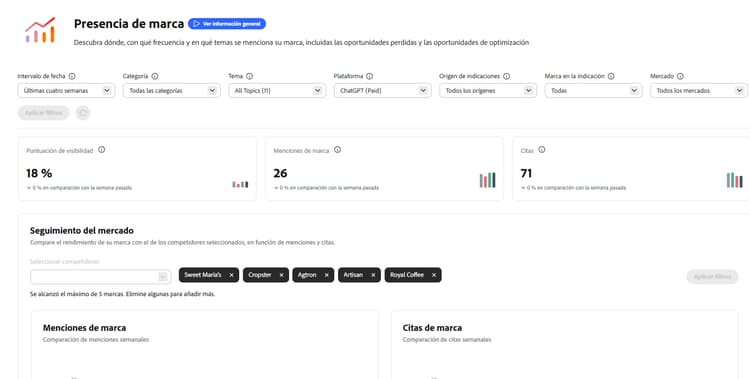
Task: Click the disabled Aplicar filtros button under date filter
Action: (44, 113)
